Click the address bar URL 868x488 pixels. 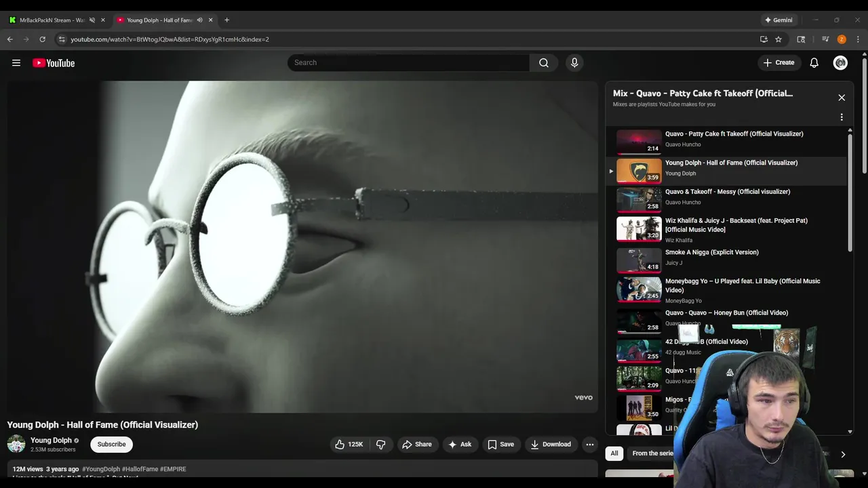[x=170, y=39]
